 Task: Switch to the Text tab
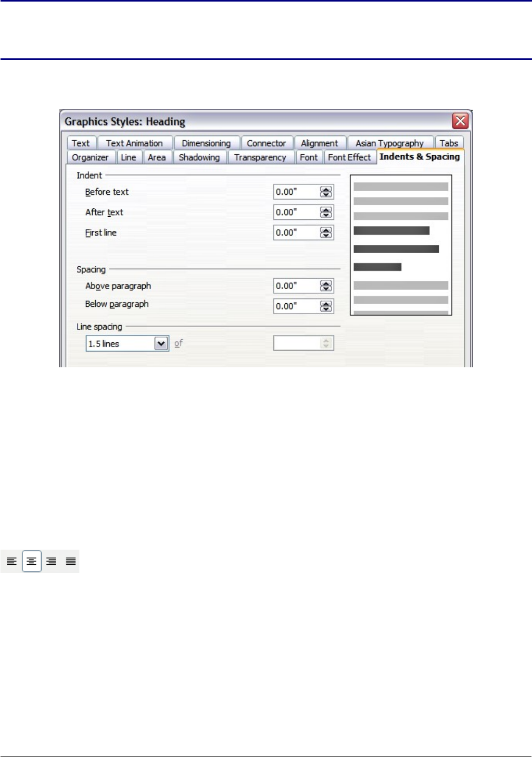81,143
